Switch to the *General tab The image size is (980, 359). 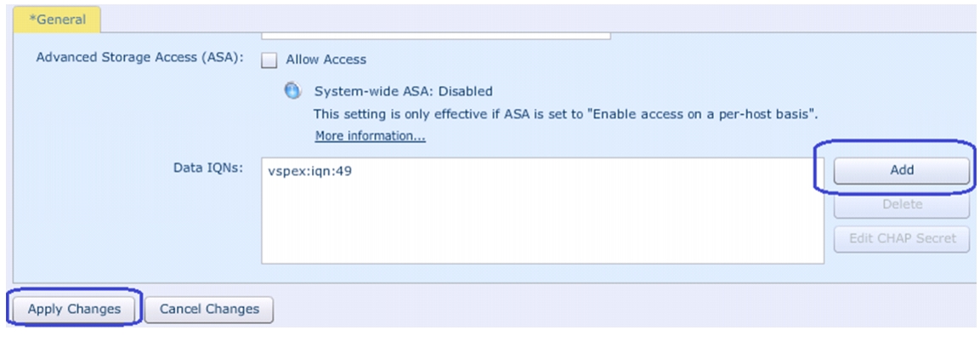(x=58, y=20)
